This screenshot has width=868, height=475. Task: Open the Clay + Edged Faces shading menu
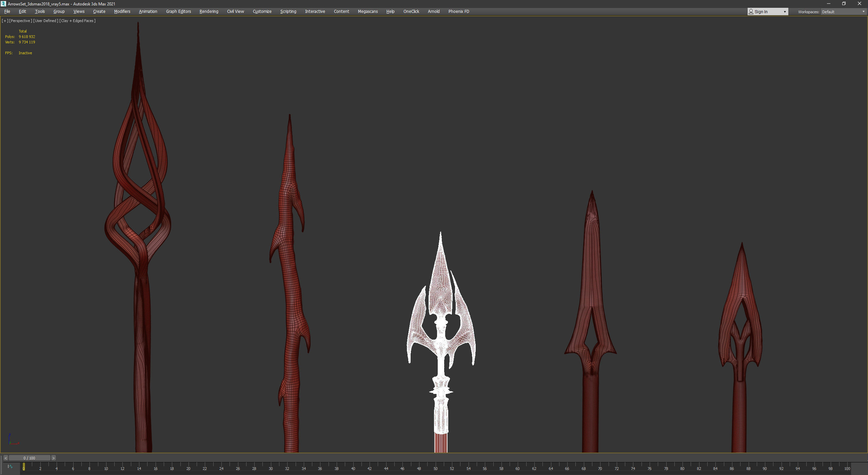point(77,21)
